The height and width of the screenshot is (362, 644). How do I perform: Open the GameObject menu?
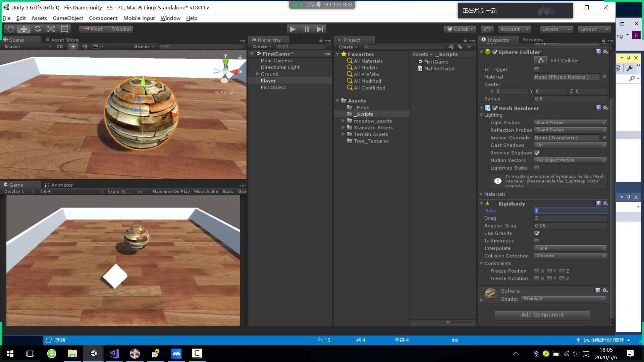pyautogui.click(x=68, y=18)
